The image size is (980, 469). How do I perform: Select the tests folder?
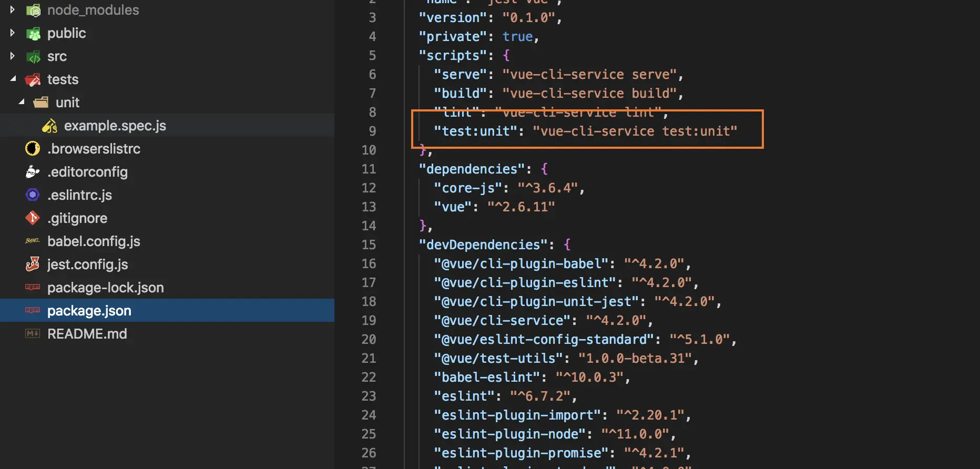pyautogui.click(x=63, y=79)
